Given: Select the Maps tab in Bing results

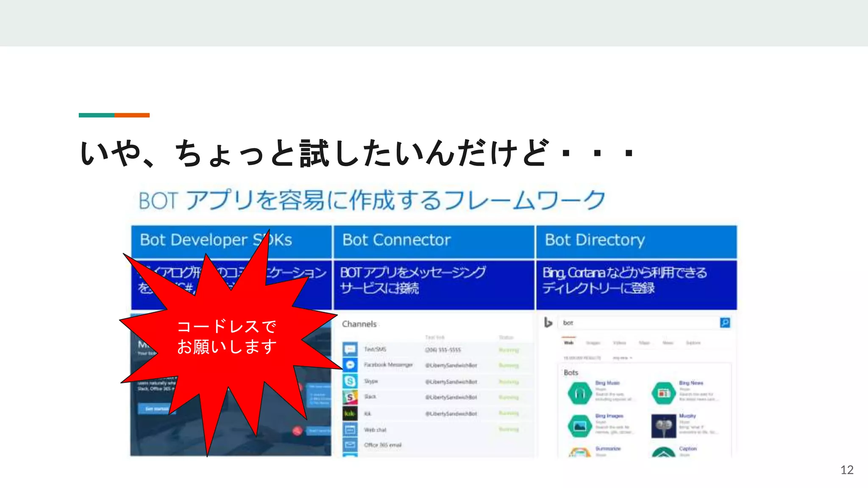Looking at the screenshot, I should (644, 343).
